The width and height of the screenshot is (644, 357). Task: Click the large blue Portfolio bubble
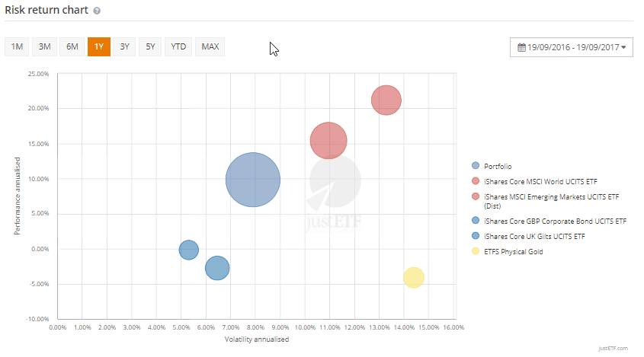pyautogui.click(x=253, y=180)
